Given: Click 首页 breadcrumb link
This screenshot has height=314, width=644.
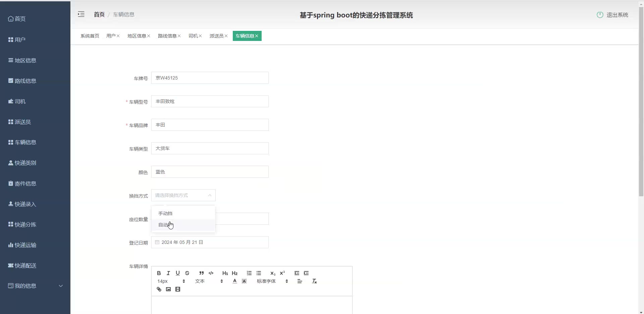Looking at the screenshot, I should (x=99, y=14).
